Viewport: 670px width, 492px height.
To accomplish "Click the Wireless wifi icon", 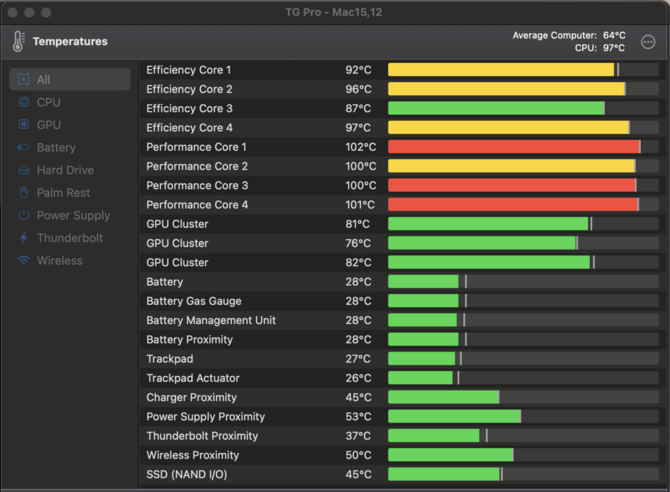I will [24, 260].
